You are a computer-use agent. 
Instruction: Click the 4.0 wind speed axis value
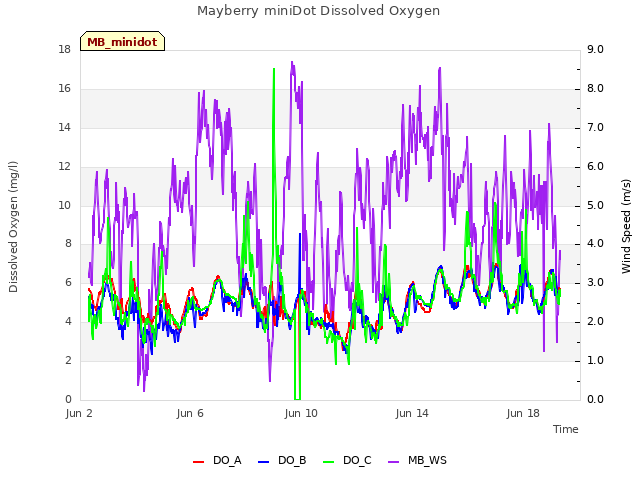tap(595, 244)
